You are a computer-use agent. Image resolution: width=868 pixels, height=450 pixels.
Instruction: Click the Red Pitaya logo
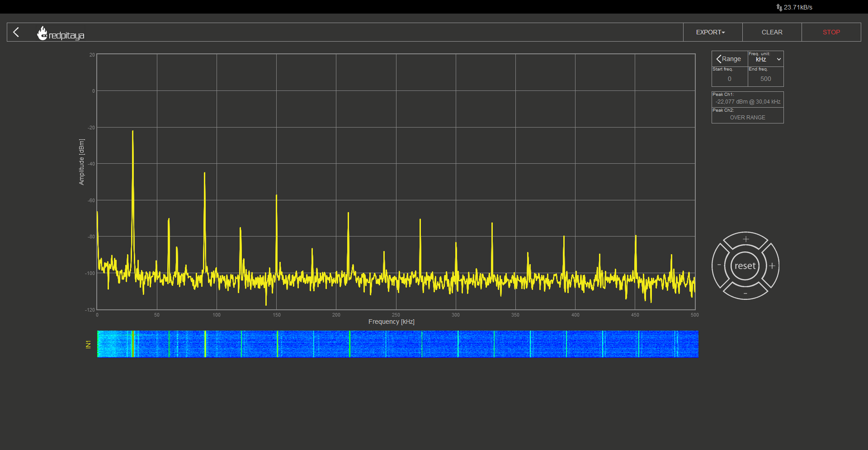[x=61, y=33]
